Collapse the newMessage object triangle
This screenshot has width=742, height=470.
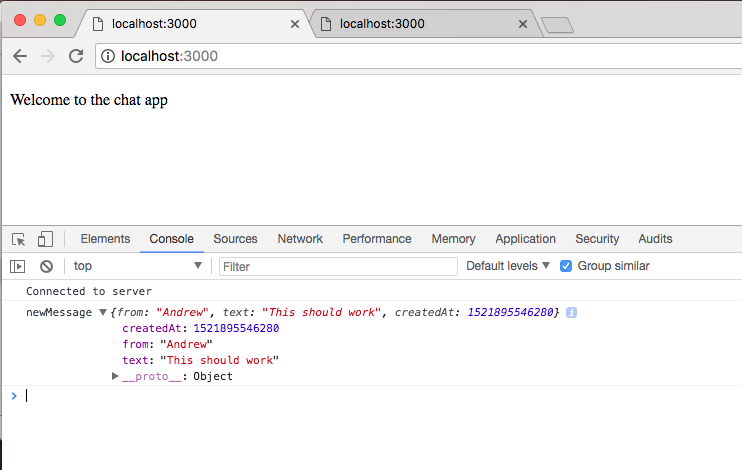point(103,313)
